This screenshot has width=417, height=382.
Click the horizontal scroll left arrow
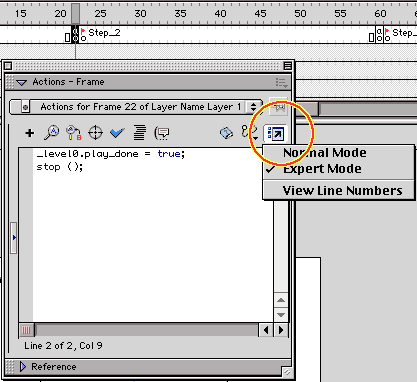266,330
